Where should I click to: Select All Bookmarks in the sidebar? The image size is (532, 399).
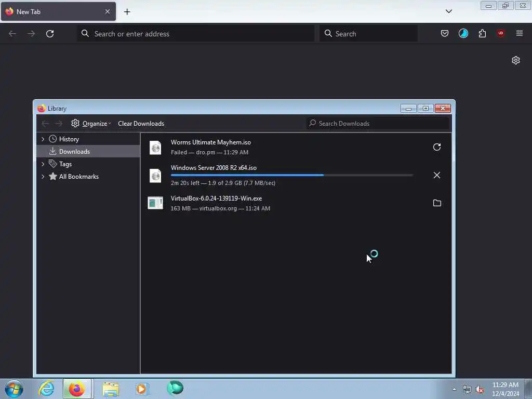point(79,177)
